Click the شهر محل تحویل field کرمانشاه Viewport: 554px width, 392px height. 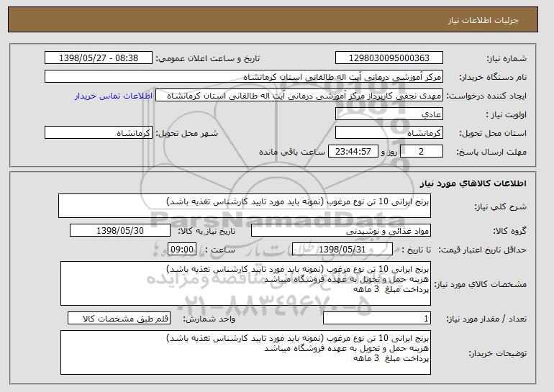click(99, 133)
